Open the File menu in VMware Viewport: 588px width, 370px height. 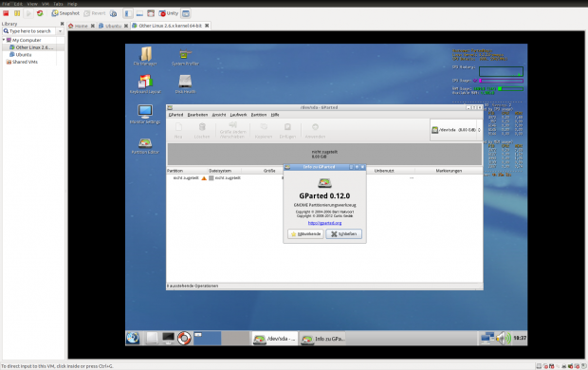click(x=6, y=4)
